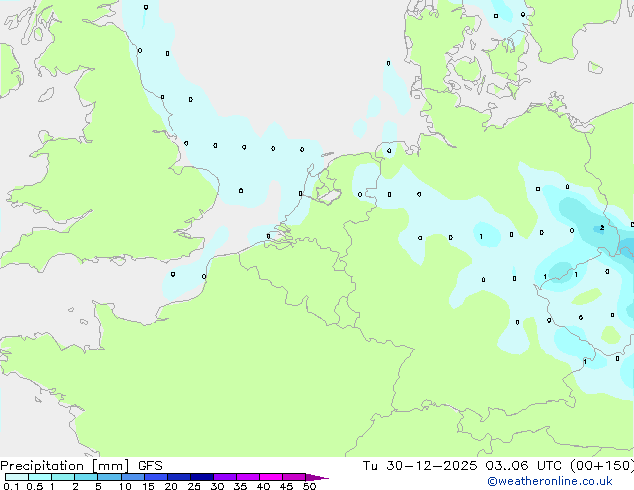
Task: Pick the light cyan legend color between 1 and 2
Action: [63, 477]
